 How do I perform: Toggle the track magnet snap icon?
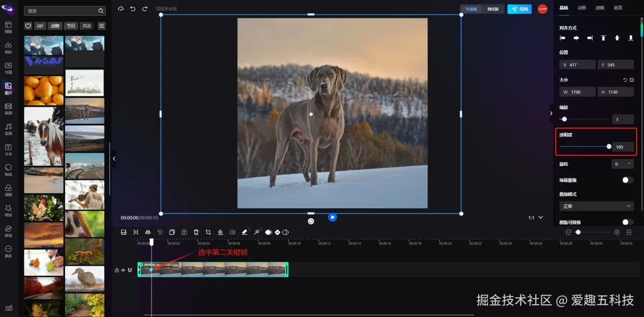[129, 270]
